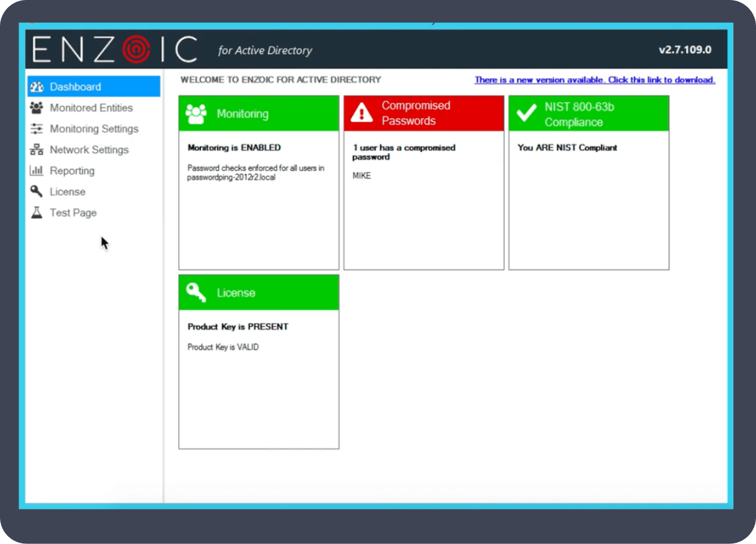
Task: Open Monitoring Settings via its sliders icon
Action: tap(37, 129)
